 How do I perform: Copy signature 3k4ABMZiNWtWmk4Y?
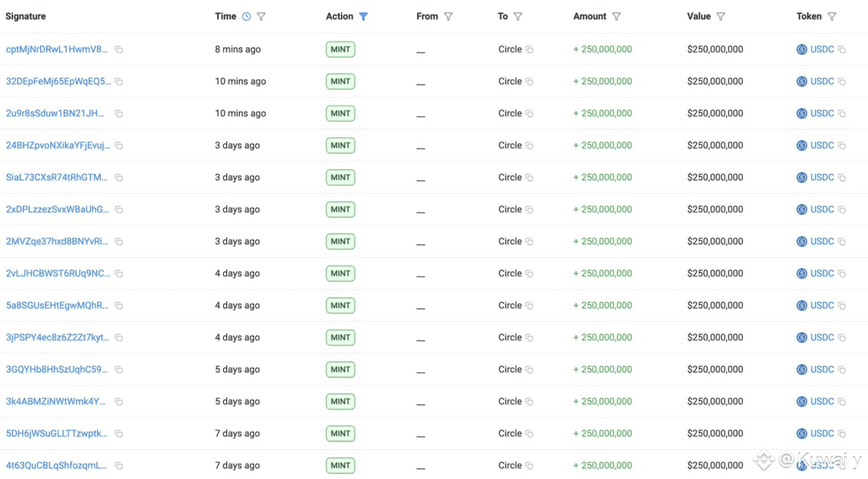pos(119,402)
